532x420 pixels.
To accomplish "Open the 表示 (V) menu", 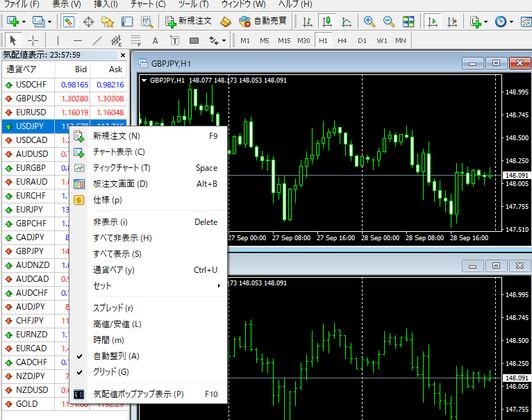I will [65, 4].
